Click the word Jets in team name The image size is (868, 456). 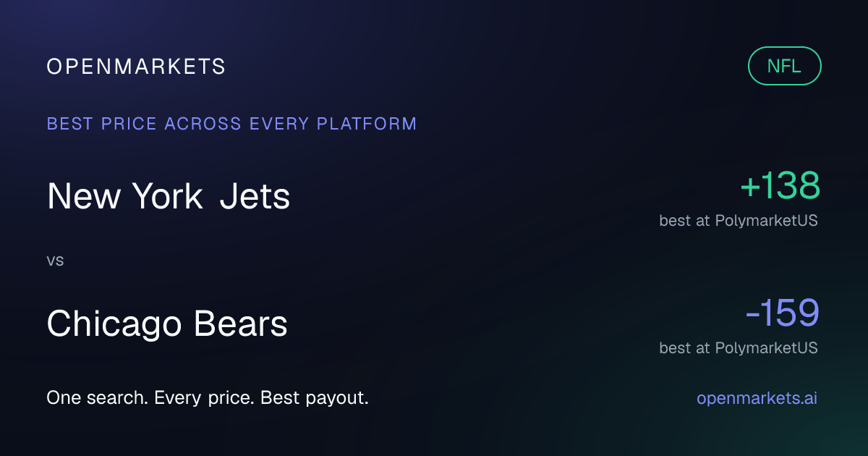coord(255,196)
